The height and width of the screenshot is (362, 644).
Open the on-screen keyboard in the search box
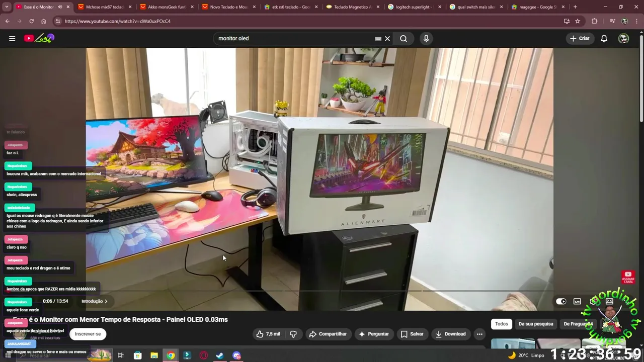[x=378, y=38]
